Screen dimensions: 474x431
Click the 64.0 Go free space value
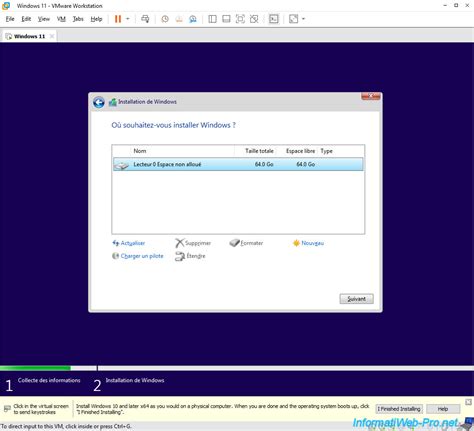(306, 164)
